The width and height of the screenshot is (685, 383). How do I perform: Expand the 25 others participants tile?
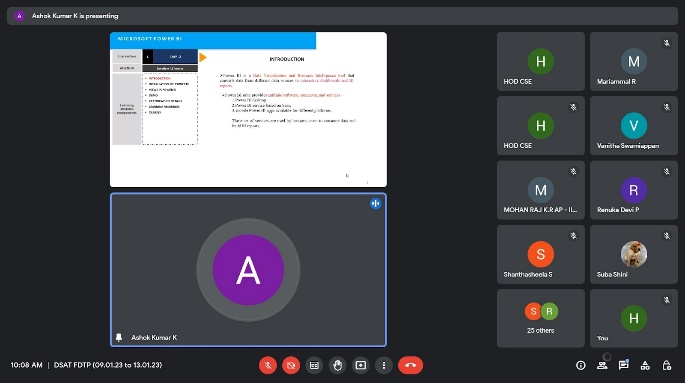pyautogui.click(x=540, y=318)
